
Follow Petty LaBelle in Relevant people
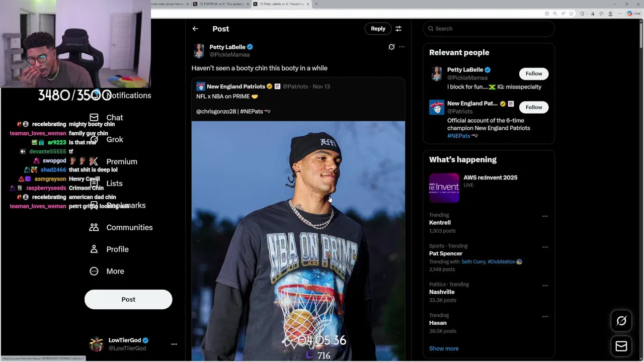tap(534, 73)
